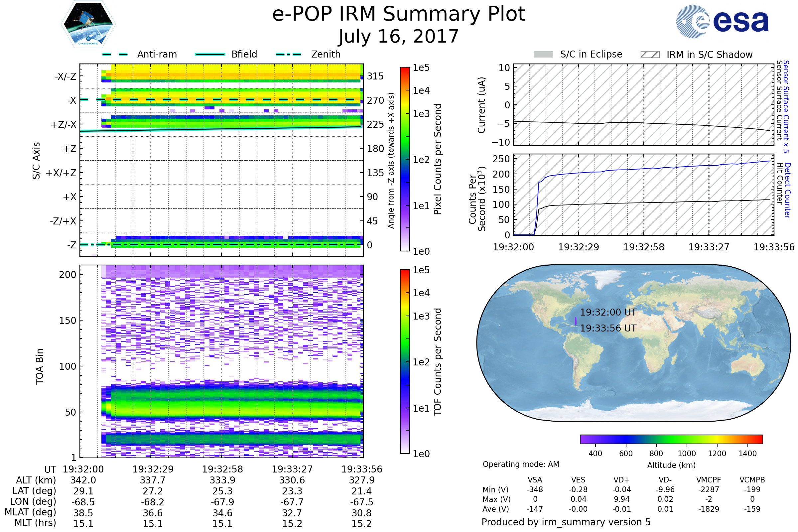Click the MLAT (deg) row label
798x532 pixels.
pyautogui.click(x=31, y=512)
